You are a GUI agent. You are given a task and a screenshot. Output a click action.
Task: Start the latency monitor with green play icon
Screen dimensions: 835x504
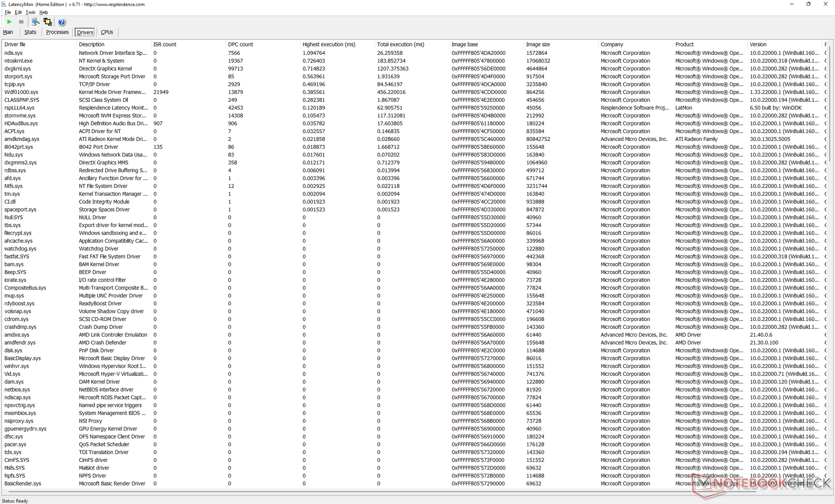coord(9,22)
